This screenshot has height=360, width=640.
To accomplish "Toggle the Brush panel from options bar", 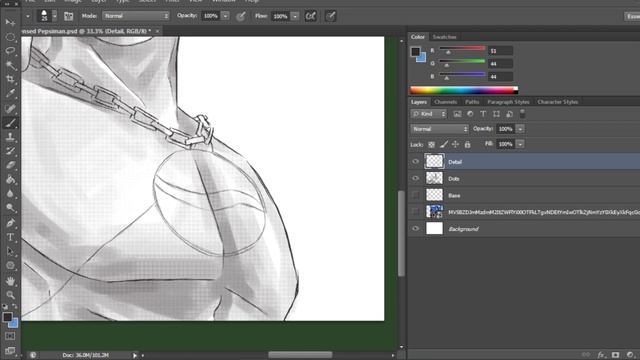I will click(x=68, y=16).
